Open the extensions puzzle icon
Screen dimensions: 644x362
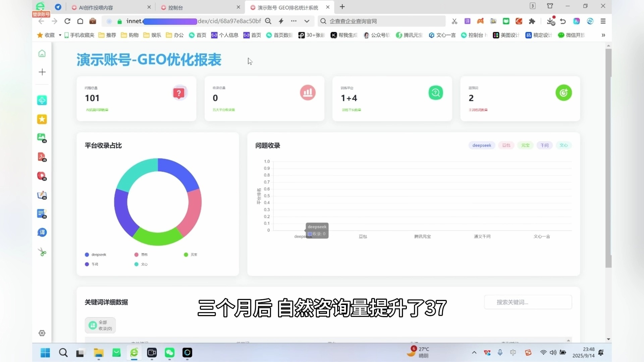(x=532, y=21)
